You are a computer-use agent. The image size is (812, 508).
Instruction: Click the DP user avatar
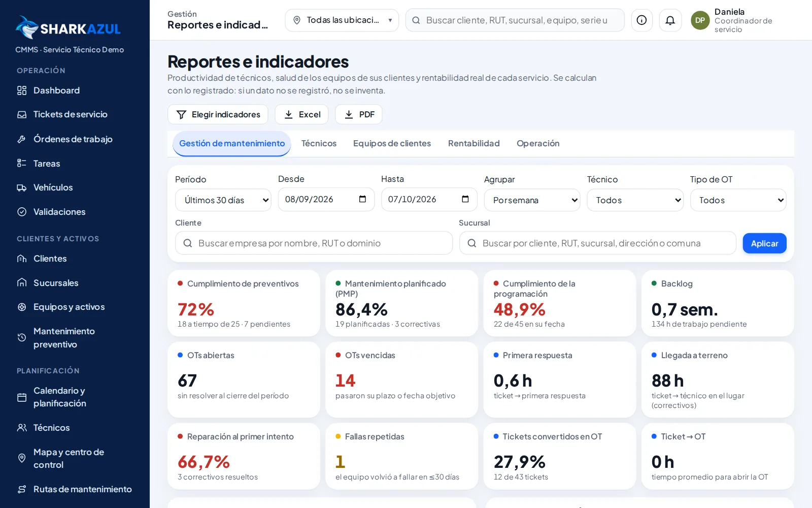700,20
